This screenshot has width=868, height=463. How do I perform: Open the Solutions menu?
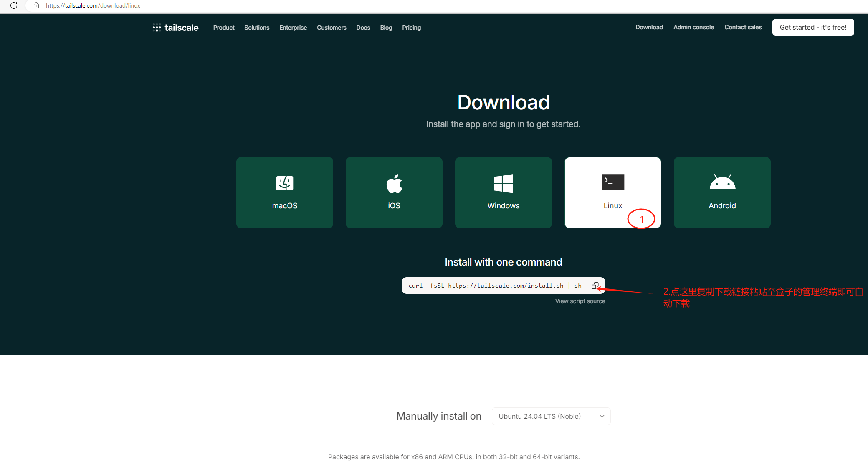257,28
